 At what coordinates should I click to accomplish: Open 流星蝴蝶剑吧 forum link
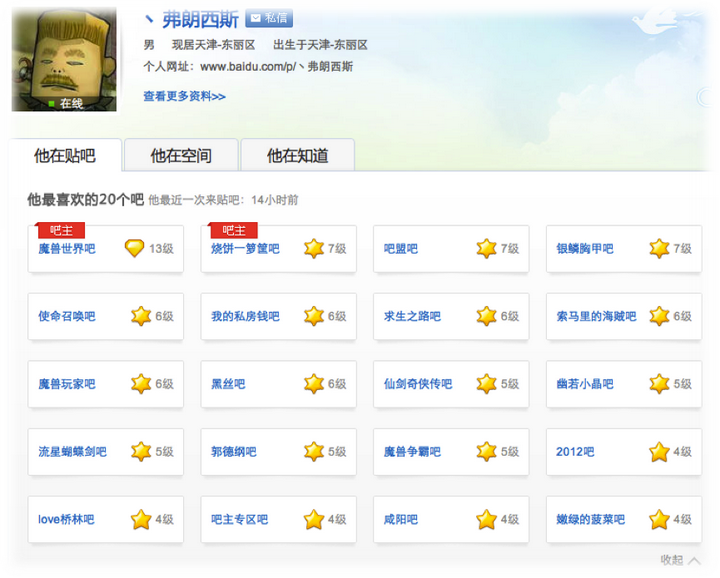[x=72, y=451]
